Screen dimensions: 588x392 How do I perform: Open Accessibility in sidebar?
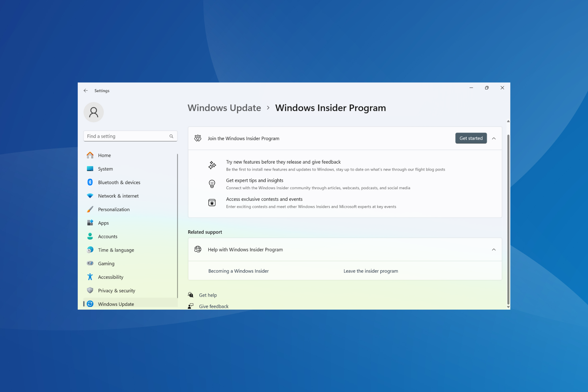(x=130, y=277)
